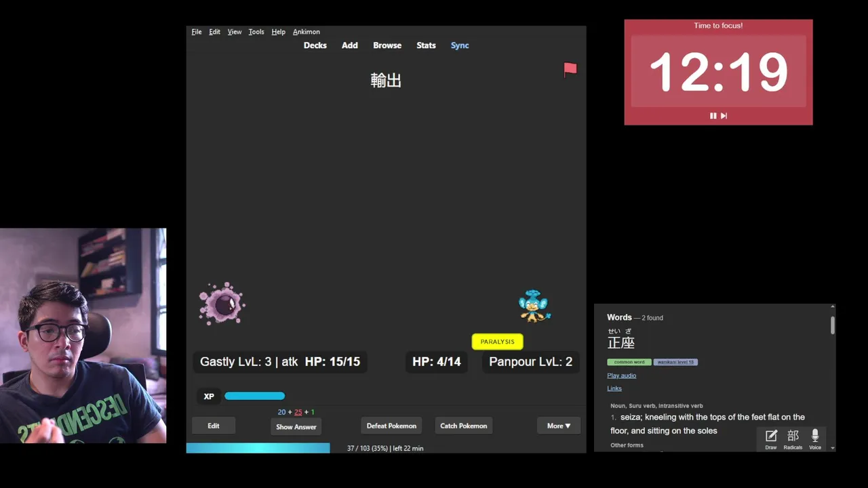Open the Help menu
The image size is (868, 488).
coord(278,32)
